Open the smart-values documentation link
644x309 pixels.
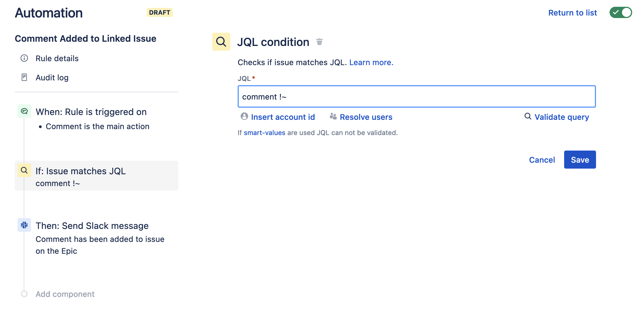[264, 132]
